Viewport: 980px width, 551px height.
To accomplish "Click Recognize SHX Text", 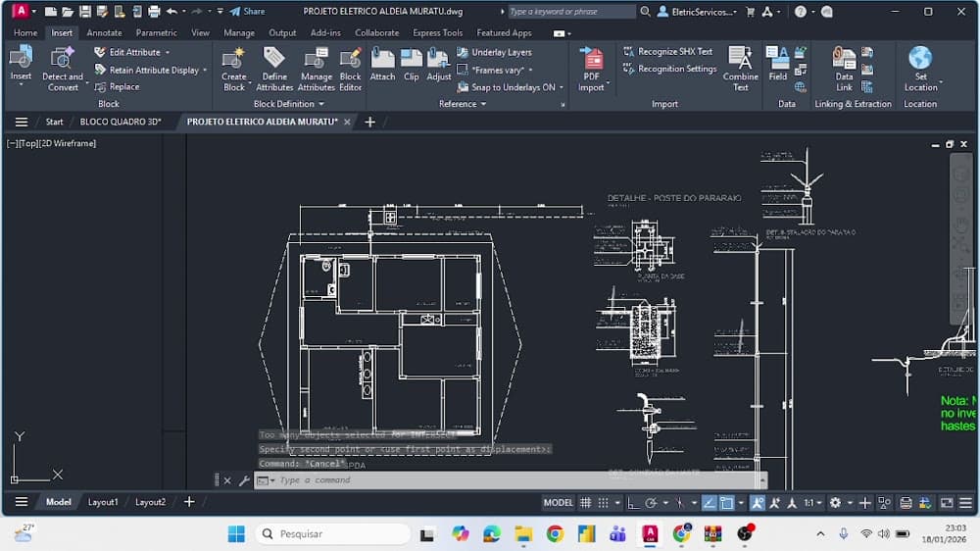I will pyautogui.click(x=668, y=52).
